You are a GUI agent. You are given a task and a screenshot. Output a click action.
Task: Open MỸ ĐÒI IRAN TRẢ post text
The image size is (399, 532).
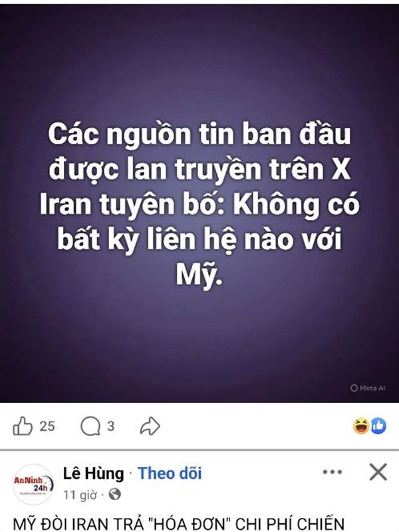179,524
